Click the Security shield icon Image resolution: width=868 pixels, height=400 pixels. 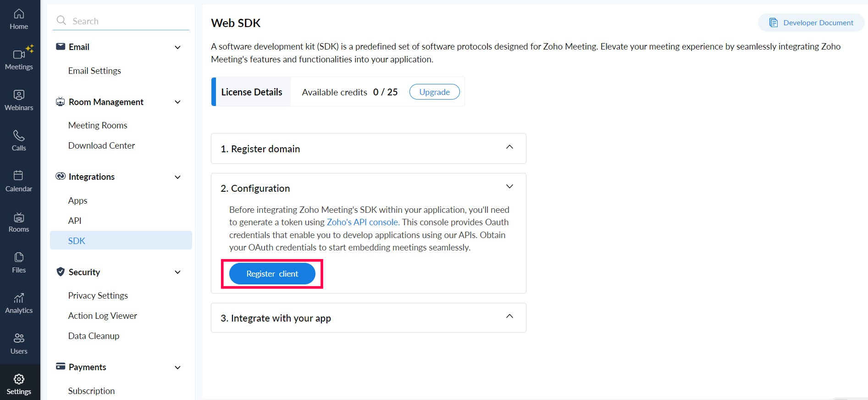pos(60,272)
